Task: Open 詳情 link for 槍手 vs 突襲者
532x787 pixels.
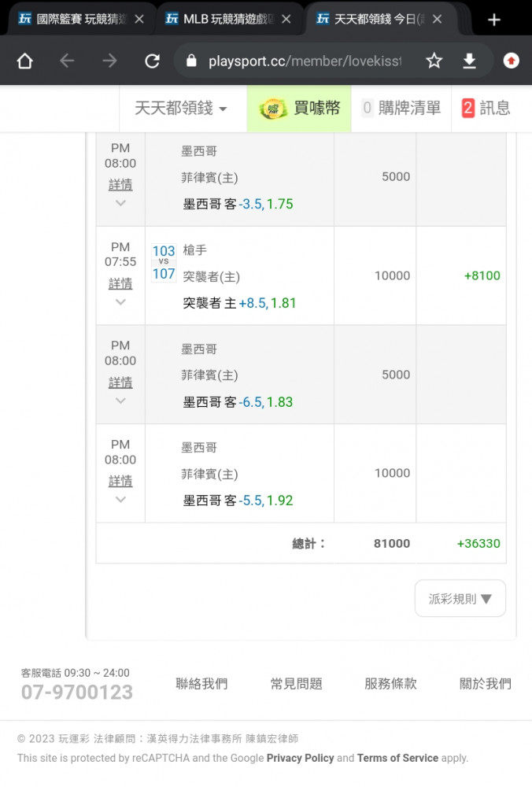Action: tap(120, 283)
